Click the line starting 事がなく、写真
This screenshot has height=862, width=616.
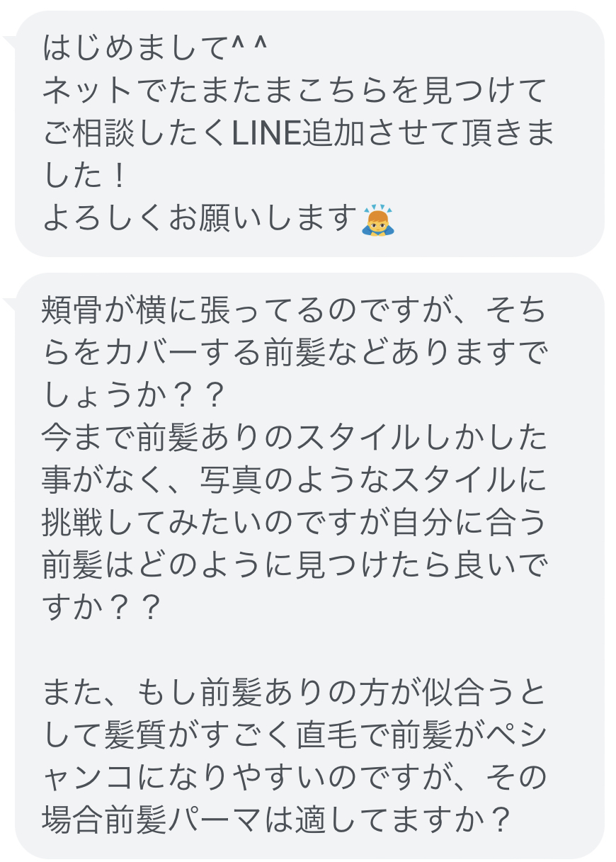296,481
